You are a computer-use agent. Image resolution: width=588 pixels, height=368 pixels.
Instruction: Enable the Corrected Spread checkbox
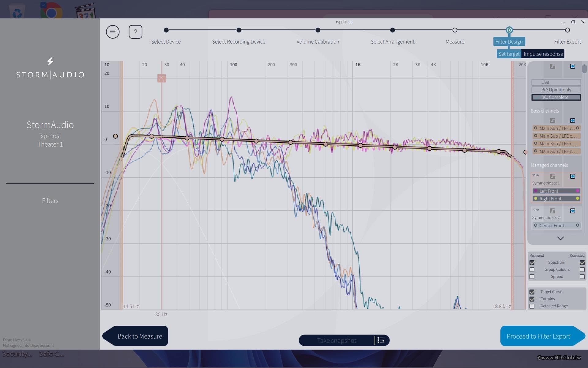pyautogui.click(x=582, y=277)
